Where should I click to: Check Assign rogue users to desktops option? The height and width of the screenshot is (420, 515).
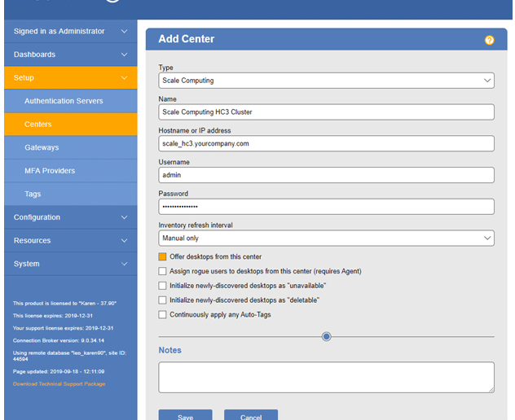tap(162, 271)
